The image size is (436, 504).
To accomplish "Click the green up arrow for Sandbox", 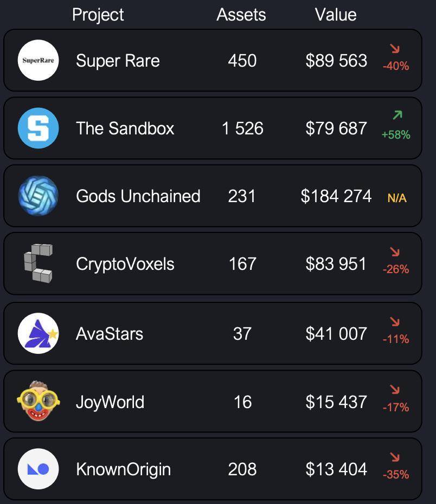I will pyautogui.click(x=397, y=115).
